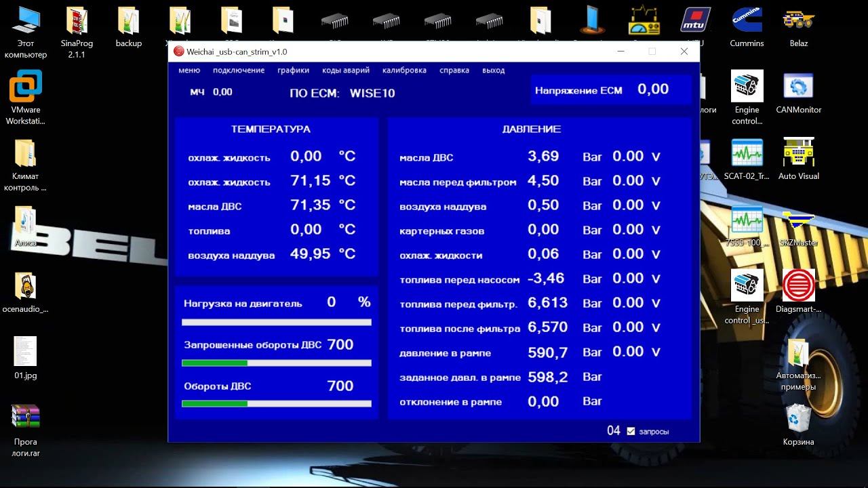The image size is (868, 488).
Task: Click the воздуха наддува pressure value 0,50
Action: pyautogui.click(x=543, y=205)
